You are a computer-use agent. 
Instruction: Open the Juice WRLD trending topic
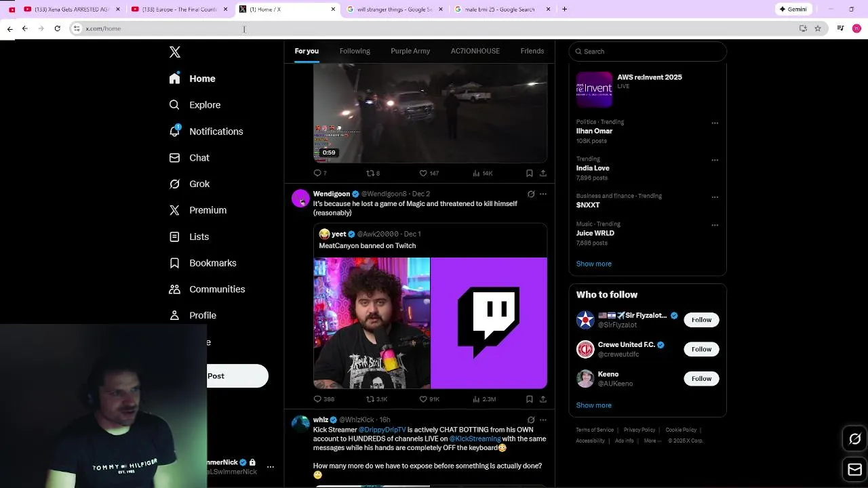click(595, 233)
